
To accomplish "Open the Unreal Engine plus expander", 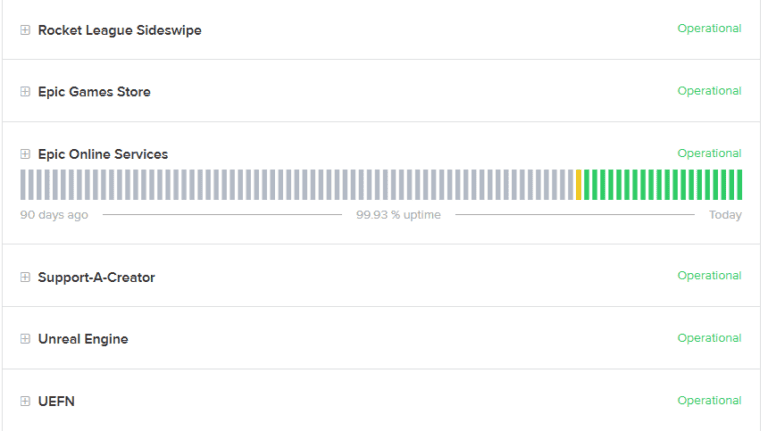I will [25, 338].
